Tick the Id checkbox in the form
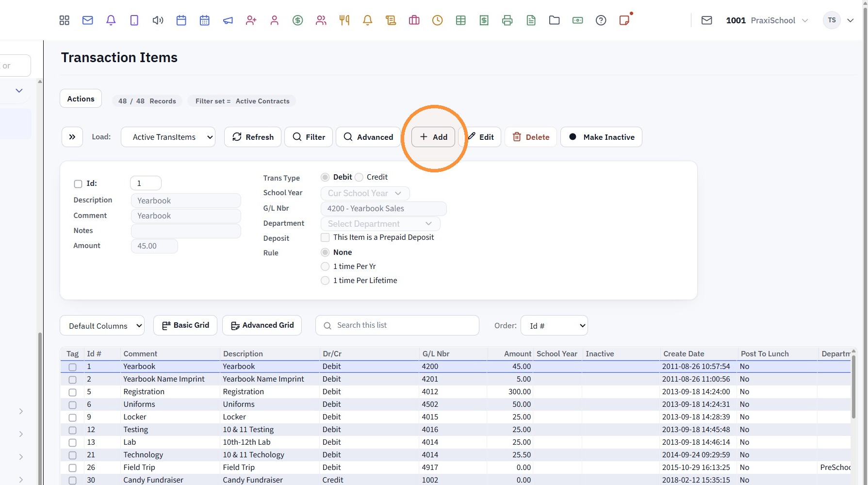Image resolution: width=868 pixels, height=485 pixels. (x=78, y=184)
